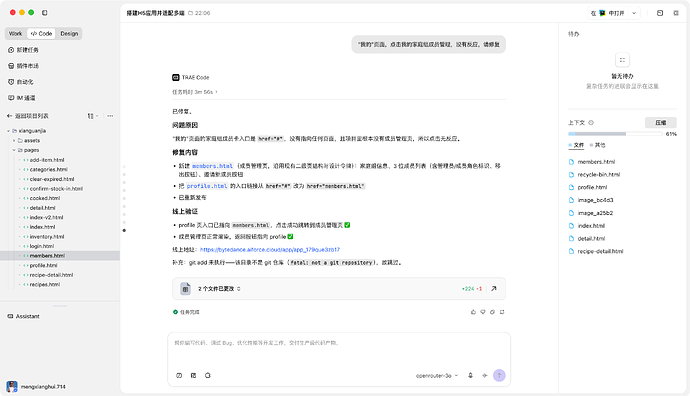Click the panel layout icon in top right

[660, 13]
